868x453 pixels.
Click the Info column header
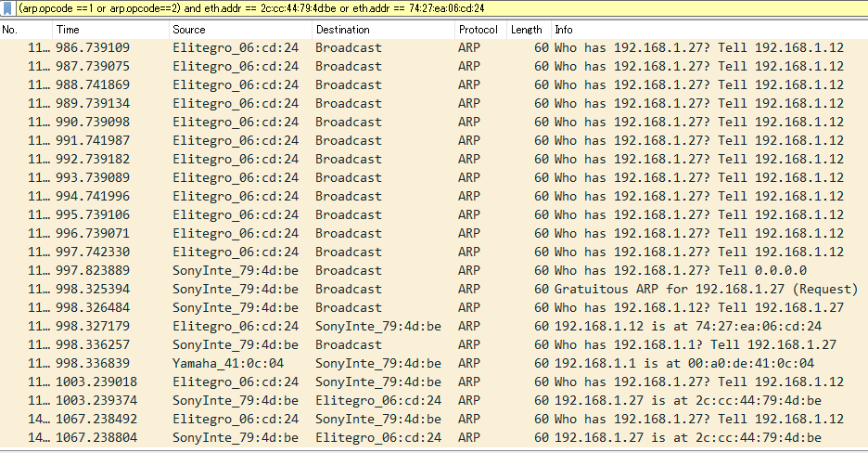pyautogui.click(x=709, y=30)
